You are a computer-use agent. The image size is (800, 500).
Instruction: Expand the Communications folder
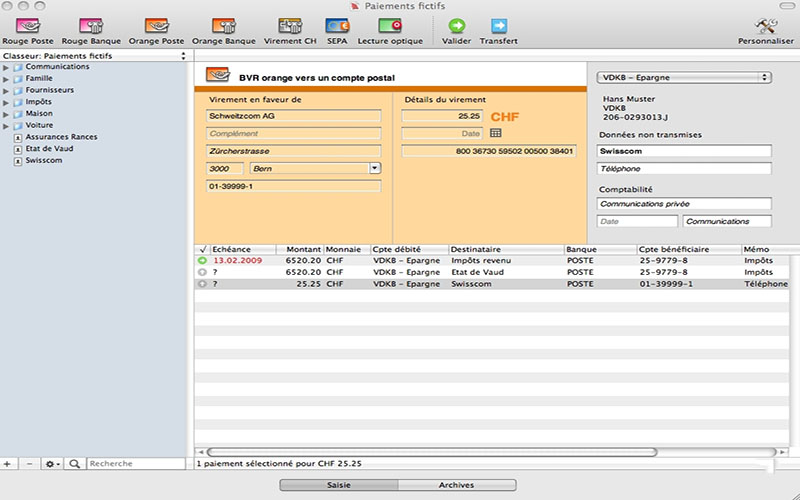[6, 67]
